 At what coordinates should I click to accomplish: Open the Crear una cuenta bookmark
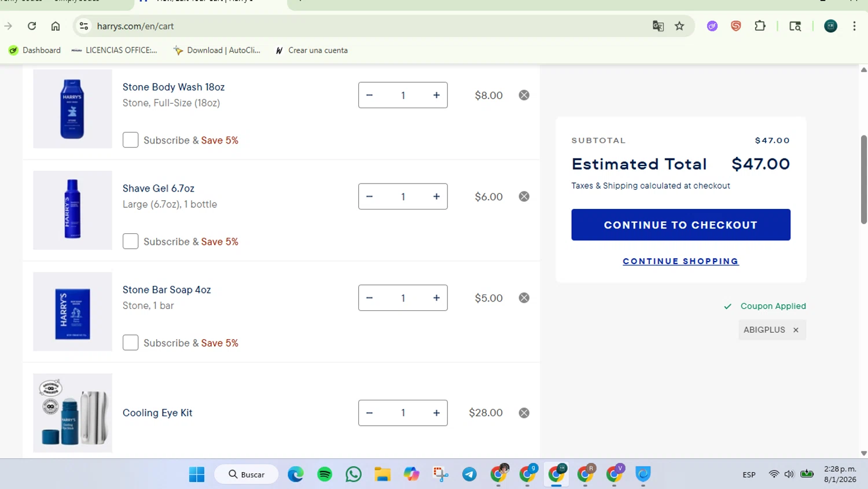(311, 50)
